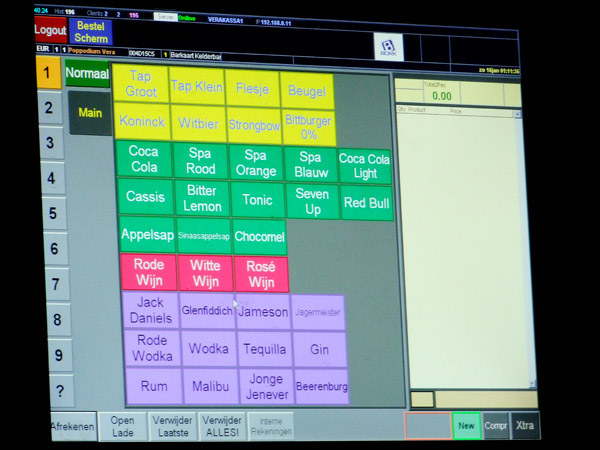Image resolution: width=600 pixels, height=450 pixels.
Task: Toggle the green New button
Action: point(466,426)
